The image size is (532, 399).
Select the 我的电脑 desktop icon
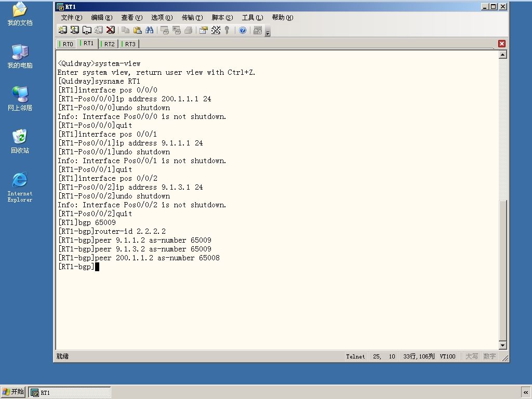click(x=20, y=56)
